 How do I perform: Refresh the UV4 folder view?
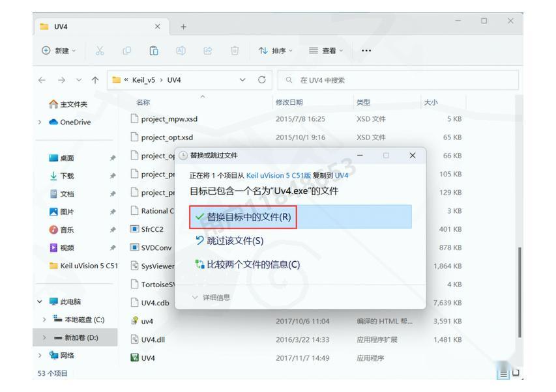point(261,80)
